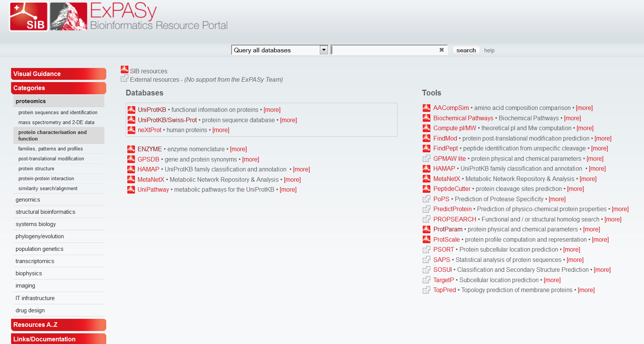The image size is (644, 344).
Task: Click the SIB icon beside Compute pI/MW
Action: (427, 128)
